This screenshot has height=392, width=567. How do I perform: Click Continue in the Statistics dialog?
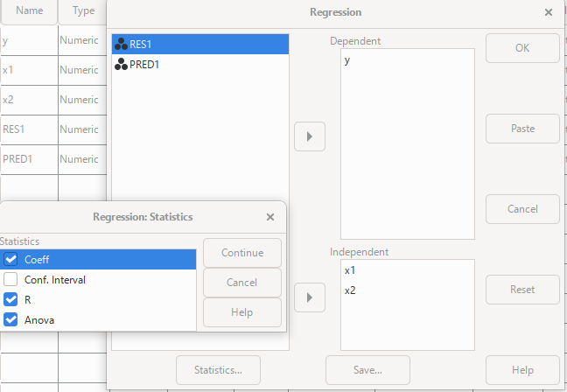(x=242, y=253)
